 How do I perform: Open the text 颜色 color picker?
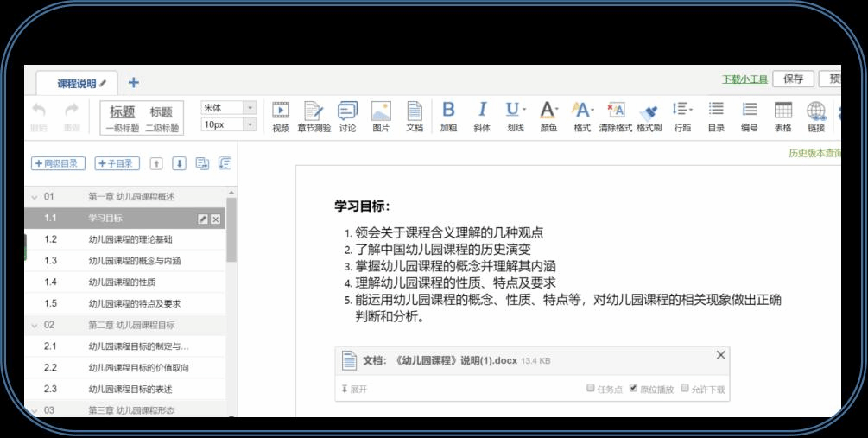pos(548,115)
